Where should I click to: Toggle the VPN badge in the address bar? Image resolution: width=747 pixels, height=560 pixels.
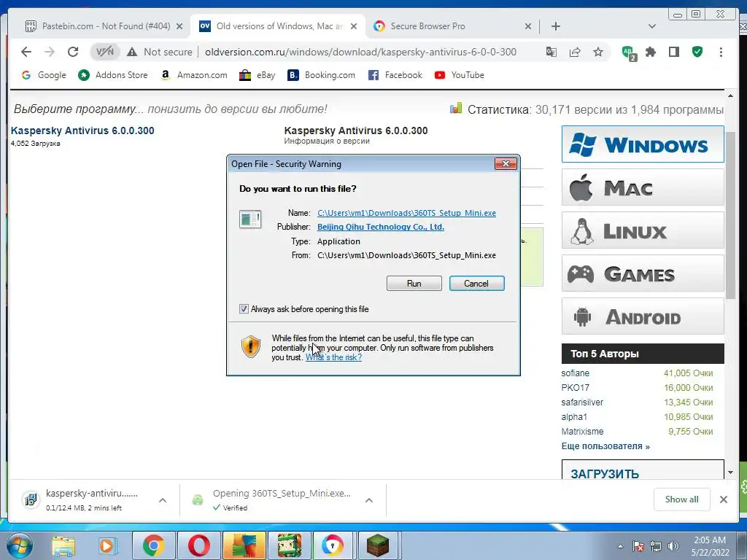pos(105,52)
